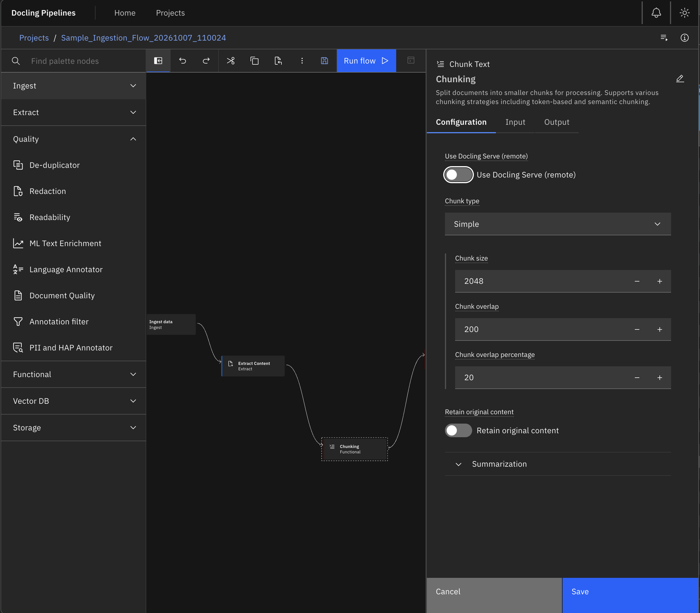This screenshot has width=700, height=613.
Task: Open the Projects breadcrumb link
Action: tap(34, 38)
